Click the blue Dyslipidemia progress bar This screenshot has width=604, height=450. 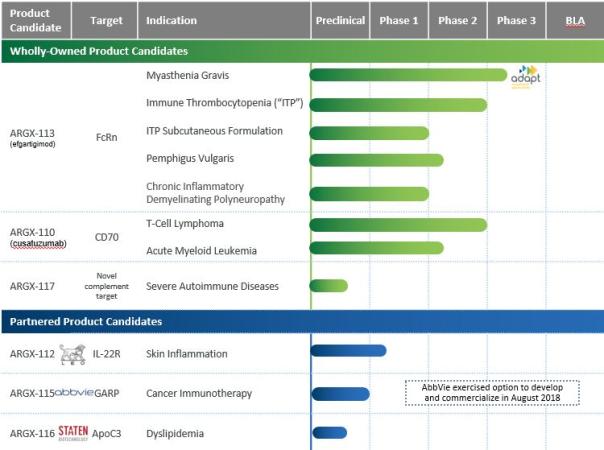pos(329,432)
